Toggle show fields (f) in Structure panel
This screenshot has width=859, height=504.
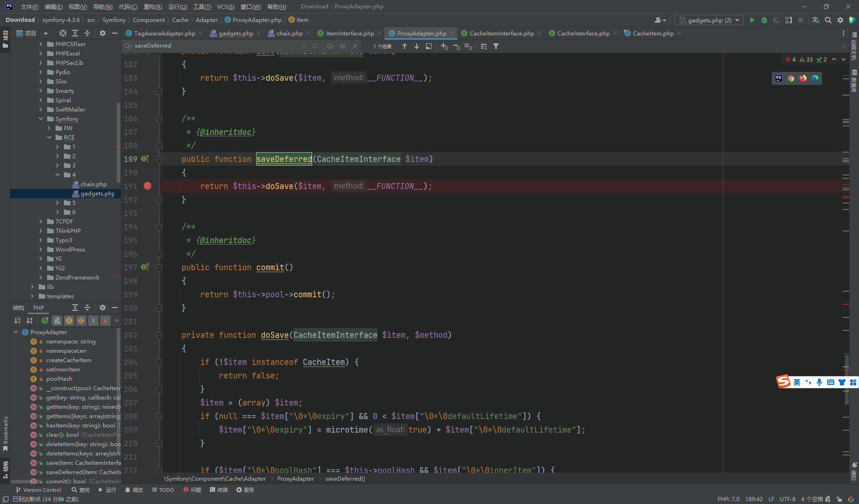click(69, 321)
